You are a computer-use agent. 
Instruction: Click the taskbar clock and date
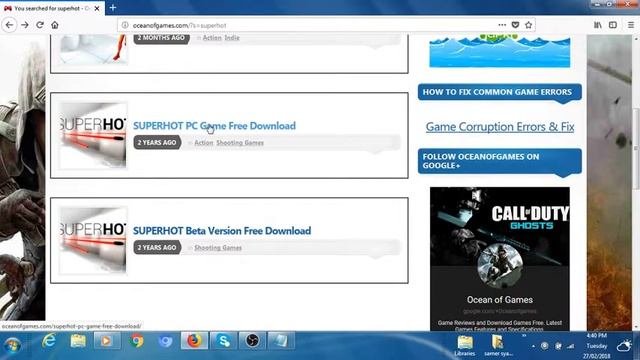[x=597, y=346]
